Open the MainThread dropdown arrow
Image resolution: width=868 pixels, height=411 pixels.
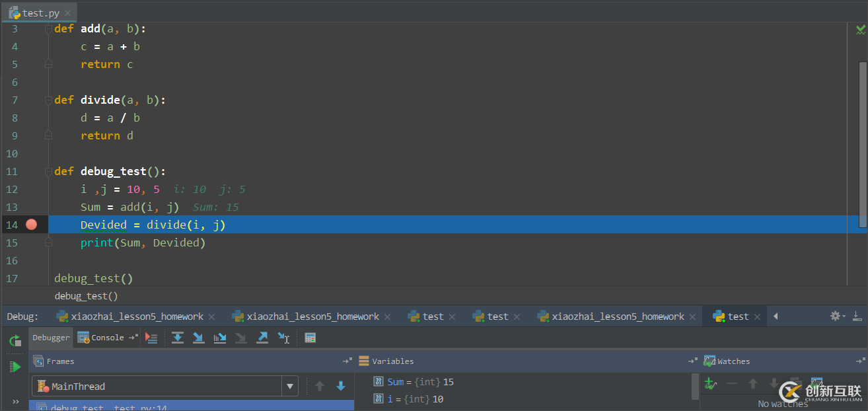click(x=289, y=387)
